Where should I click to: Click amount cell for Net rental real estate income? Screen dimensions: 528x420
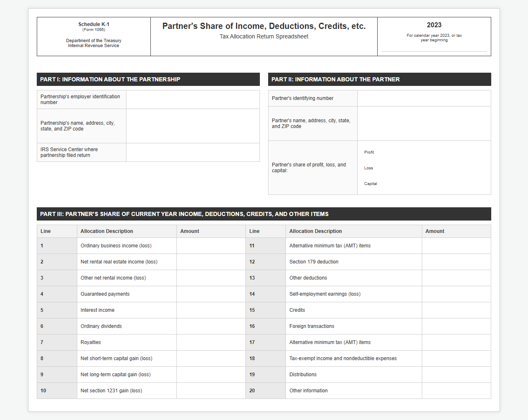(211, 262)
